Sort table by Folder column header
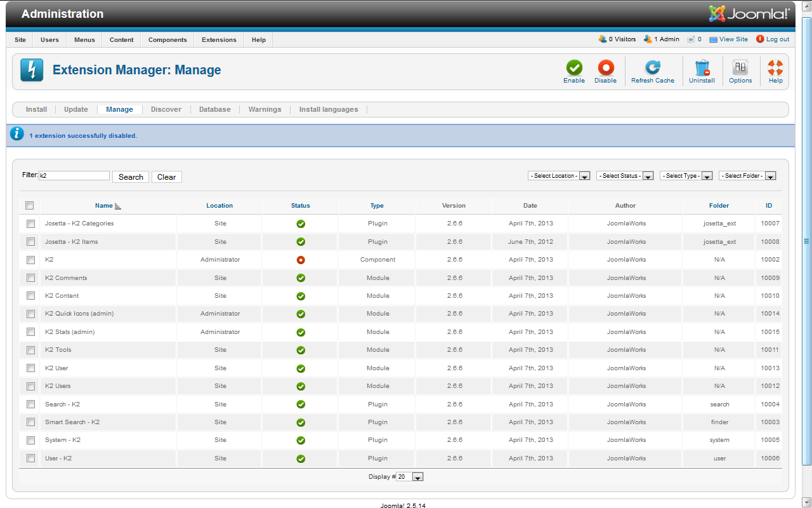812x508 pixels. (x=719, y=206)
